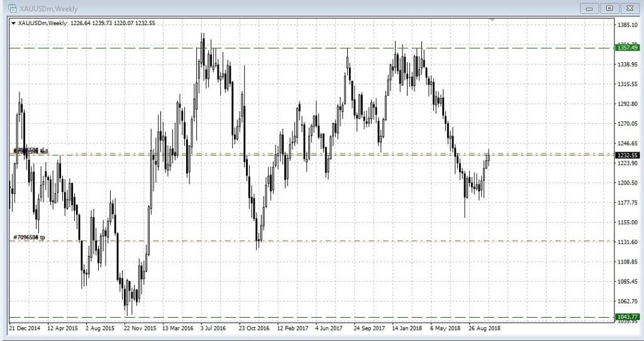Image resolution: width=644 pixels, height=341 pixels.
Task: Open the XAUUSDm,Weekly chart dropdown arrow
Action: (14, 23)
